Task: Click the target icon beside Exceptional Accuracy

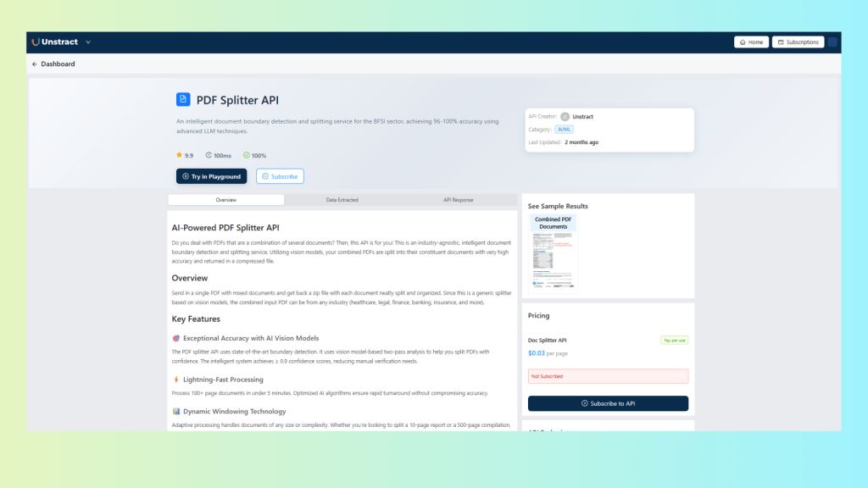Action: pos(175,338)
